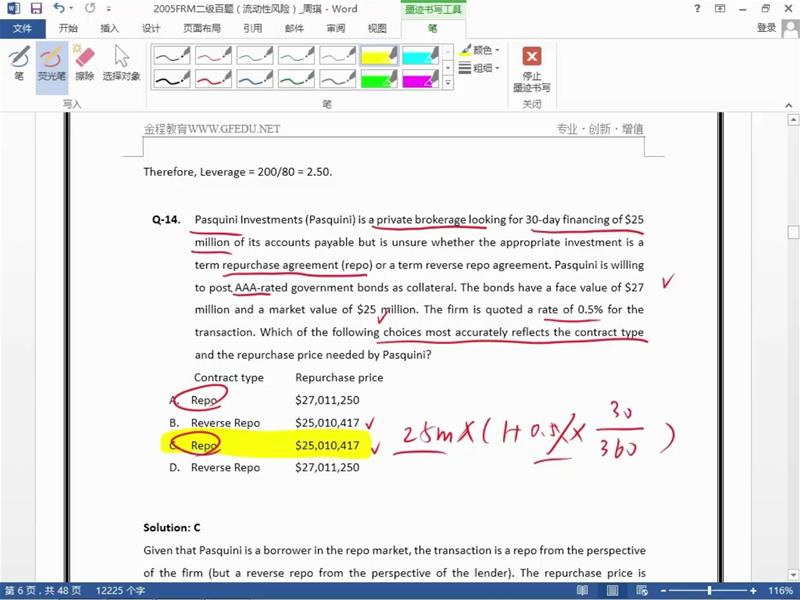800x600 pixels.
Task: Select the yellow highlighter pen style
Action: coord(379,55)
